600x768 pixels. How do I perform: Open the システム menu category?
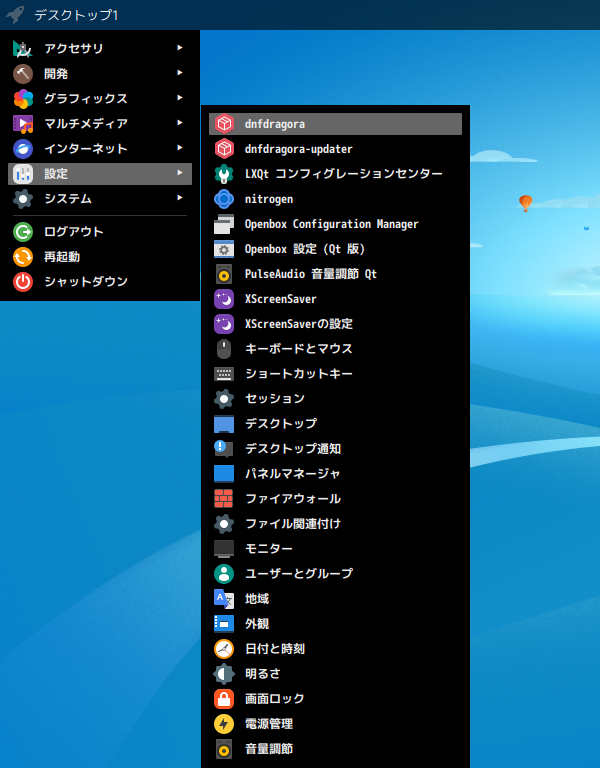tap(100, 199)
